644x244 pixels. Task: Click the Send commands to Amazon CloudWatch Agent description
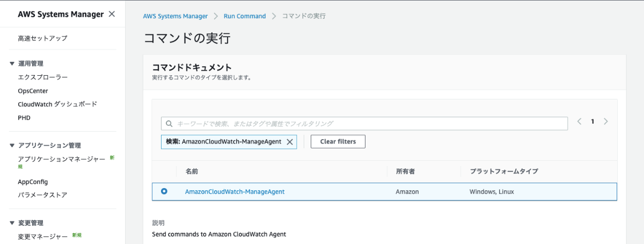219,234
